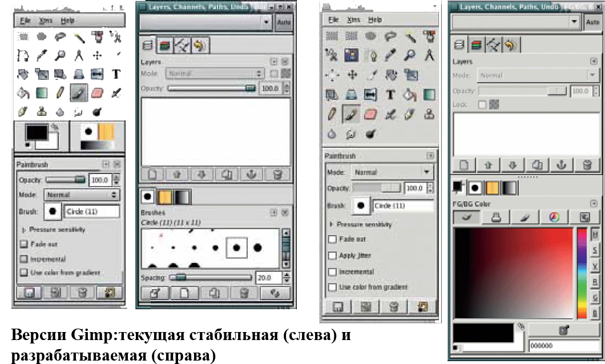The width and height of the screenshot is (605, 364).
Task: Open Help menu in right toolbox
Action: click(x=374, y=19)
